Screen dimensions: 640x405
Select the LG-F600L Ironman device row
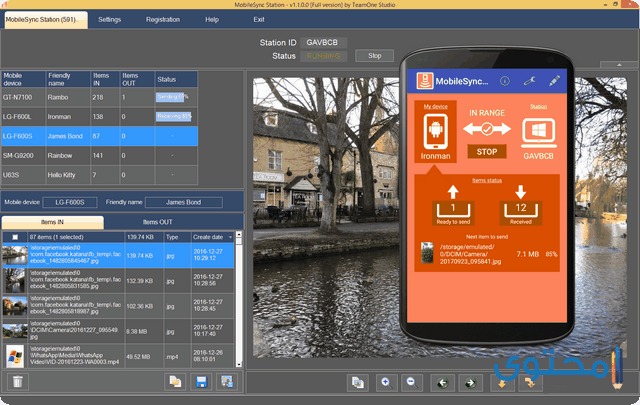click(x=100, y=117)
